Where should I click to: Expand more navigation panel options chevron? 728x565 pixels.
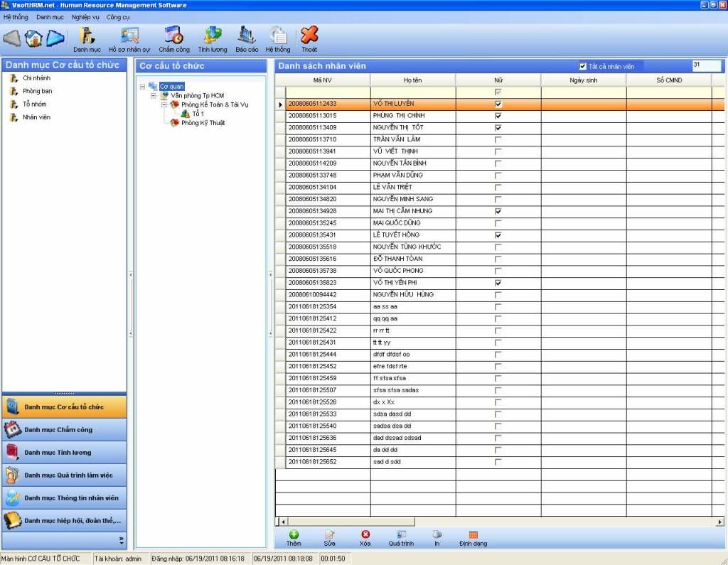point(121,540)
